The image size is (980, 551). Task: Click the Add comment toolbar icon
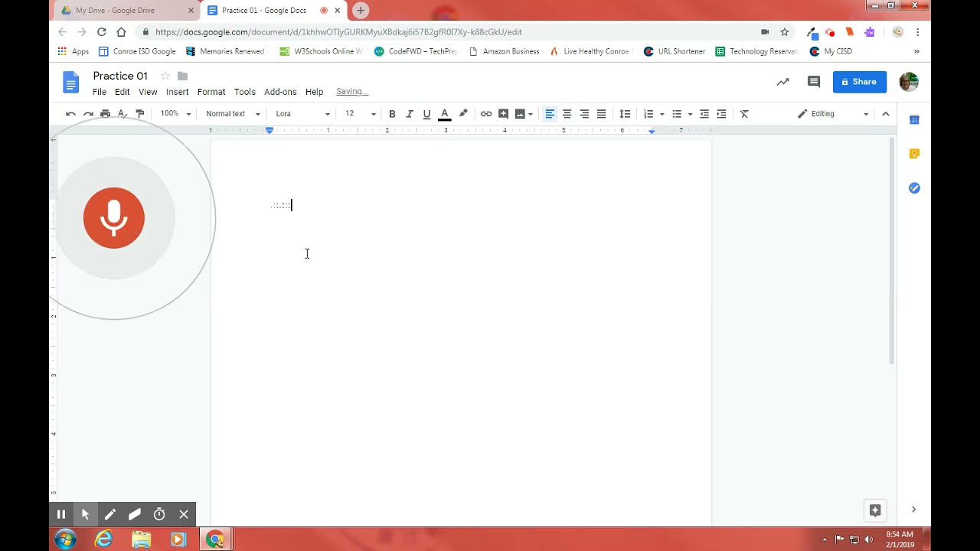tap(503, 114)
